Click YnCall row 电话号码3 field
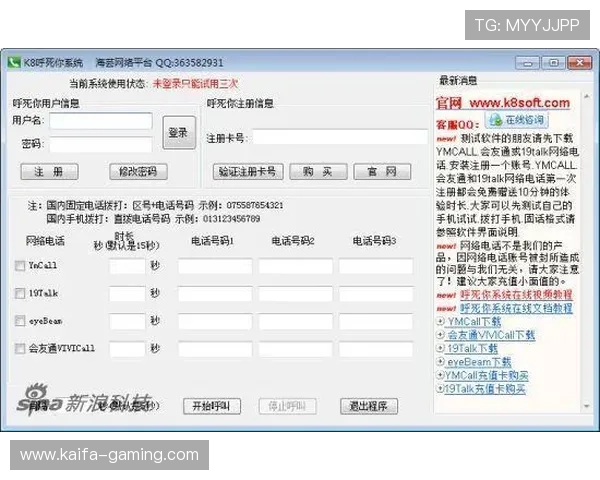 (x=376, y=266)
